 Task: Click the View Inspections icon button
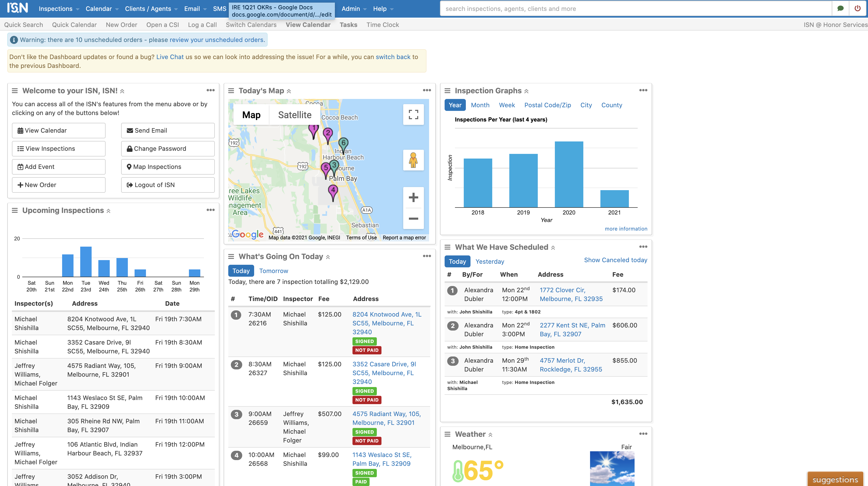click(x=58, y=149)
